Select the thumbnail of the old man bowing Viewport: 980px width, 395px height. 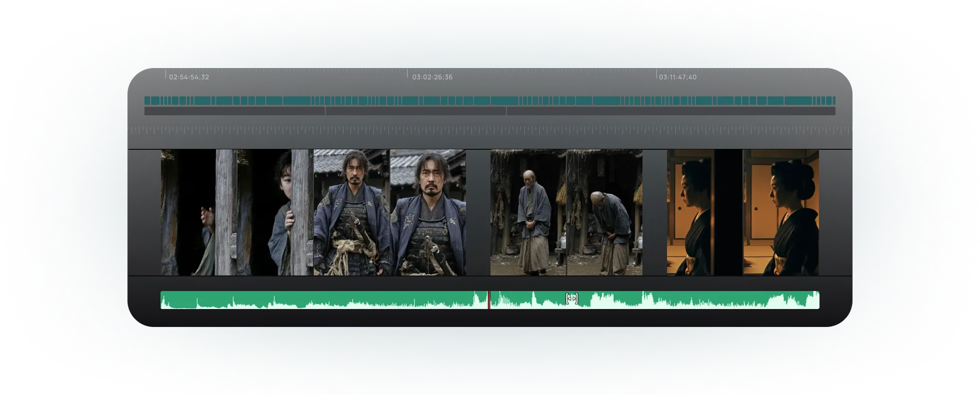[x=605, y=213]
